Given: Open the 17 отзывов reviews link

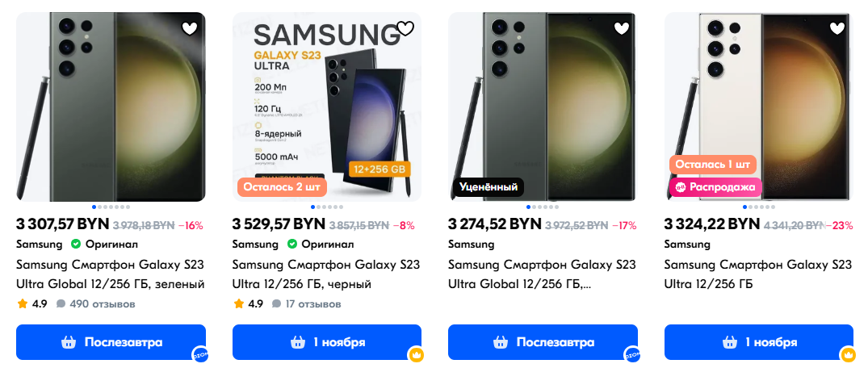Looking at the screenshot, I should [x=314, y=304].
